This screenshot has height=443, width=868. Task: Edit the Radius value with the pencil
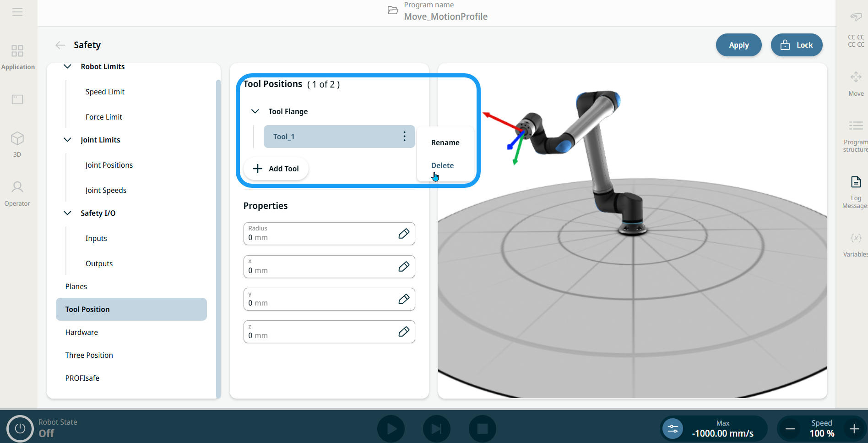coord(403,234)
